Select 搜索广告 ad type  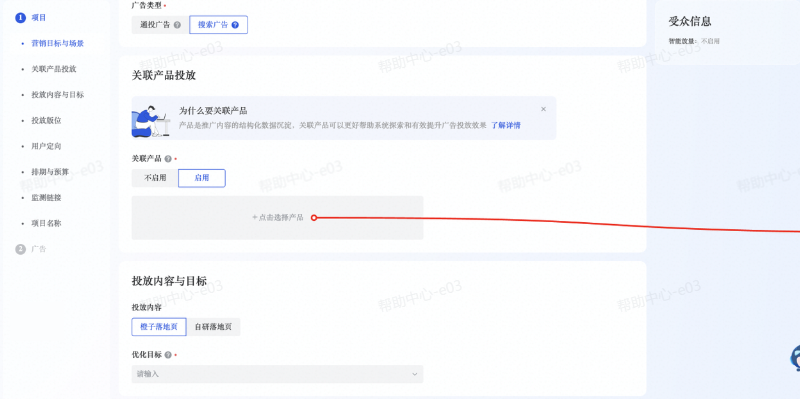click(x=218, y=24)
